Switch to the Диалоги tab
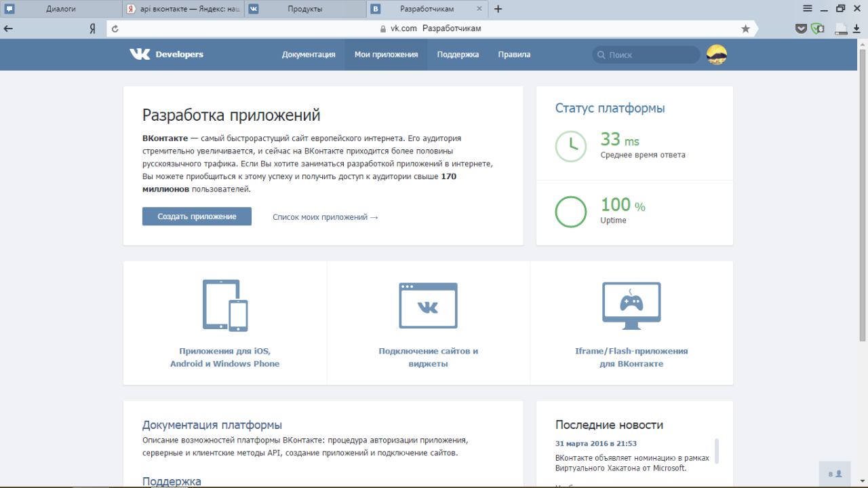This screenshot has height=488, width=868. (61, 9)
